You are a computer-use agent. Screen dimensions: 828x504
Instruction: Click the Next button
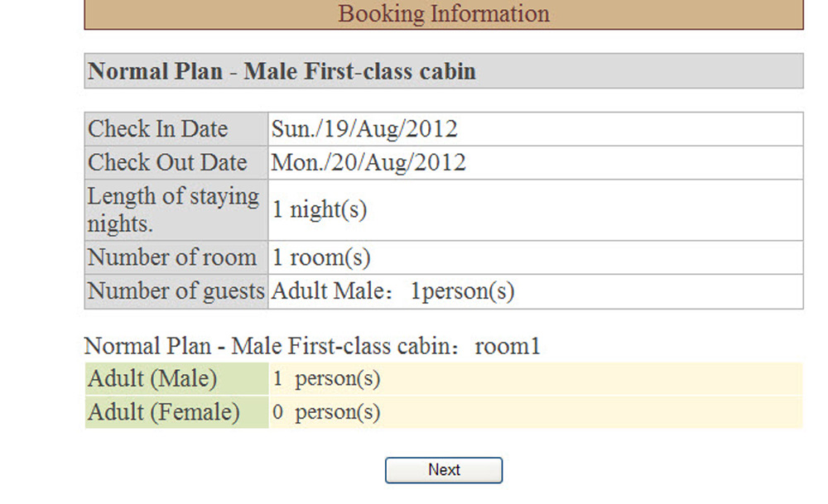[444, 470]
